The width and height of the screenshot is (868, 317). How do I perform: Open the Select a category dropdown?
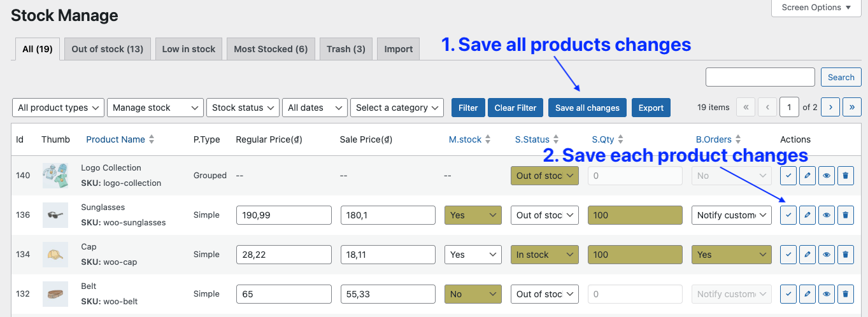[x=397, y=108]
